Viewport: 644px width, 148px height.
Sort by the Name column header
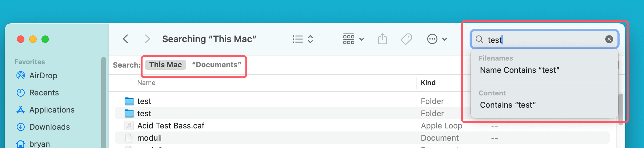[146, 83]
